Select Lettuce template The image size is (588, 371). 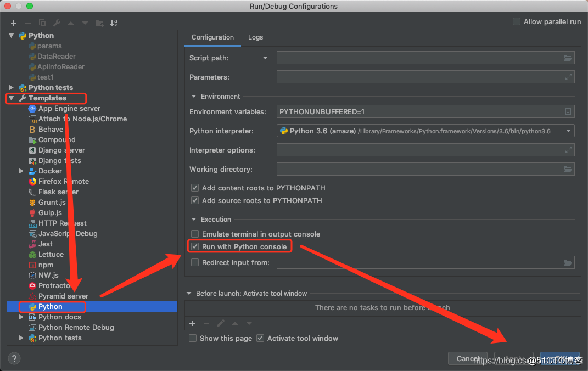pyautogui.click(x=51, y=255)
